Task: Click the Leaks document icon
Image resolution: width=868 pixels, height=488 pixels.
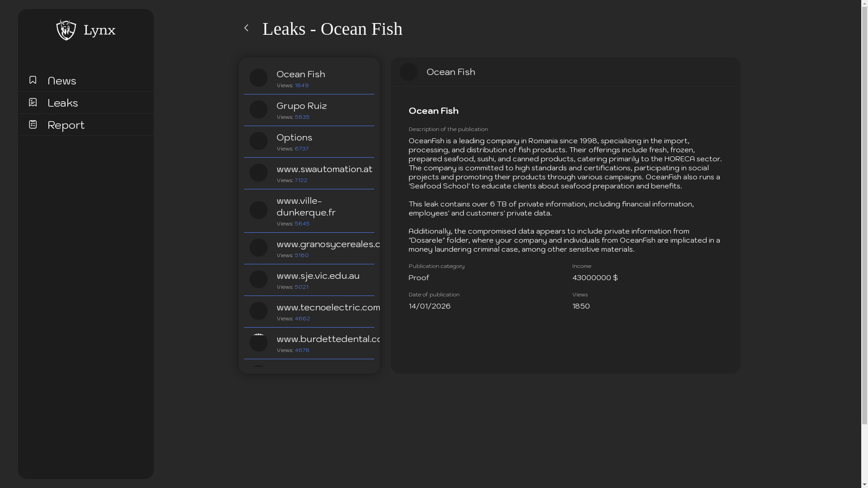Action: coord(33,103)
